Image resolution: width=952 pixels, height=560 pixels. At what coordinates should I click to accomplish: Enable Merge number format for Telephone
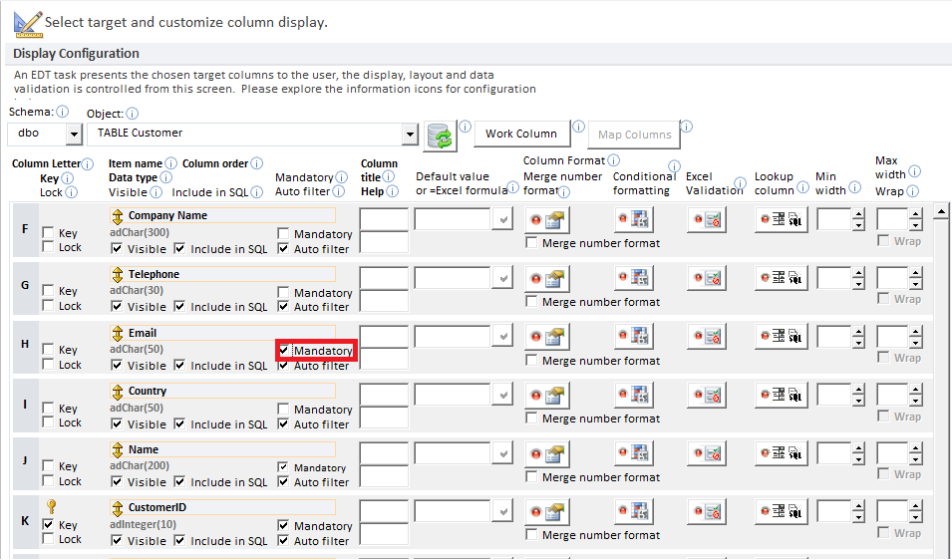point(532,302)
